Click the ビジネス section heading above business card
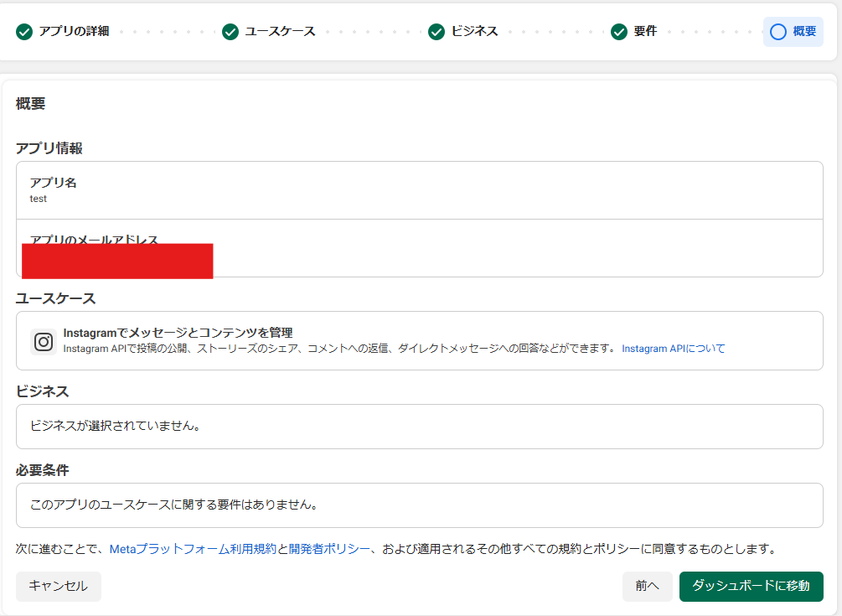 pyautogui.click(x=43, y=391)
